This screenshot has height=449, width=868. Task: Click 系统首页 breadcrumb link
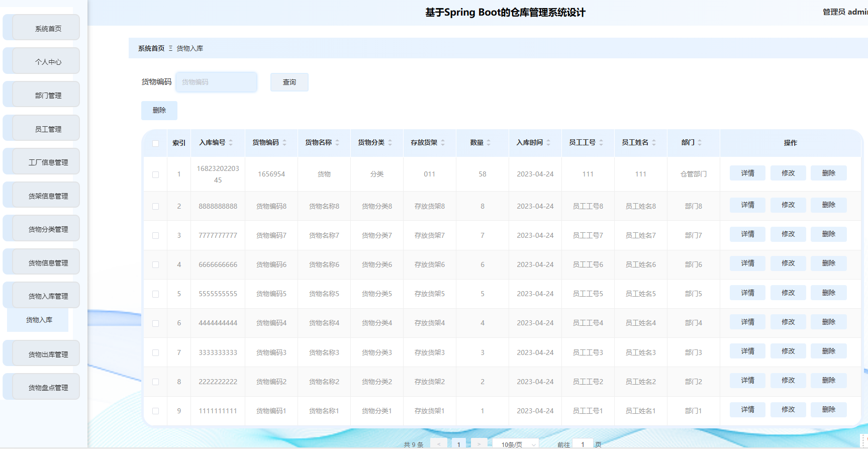pos(151,48)
